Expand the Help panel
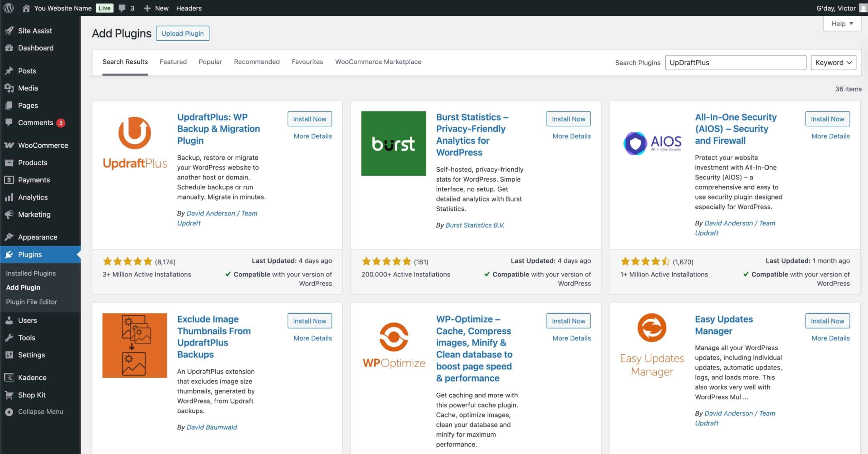868x454 pixels. point(842,24)
